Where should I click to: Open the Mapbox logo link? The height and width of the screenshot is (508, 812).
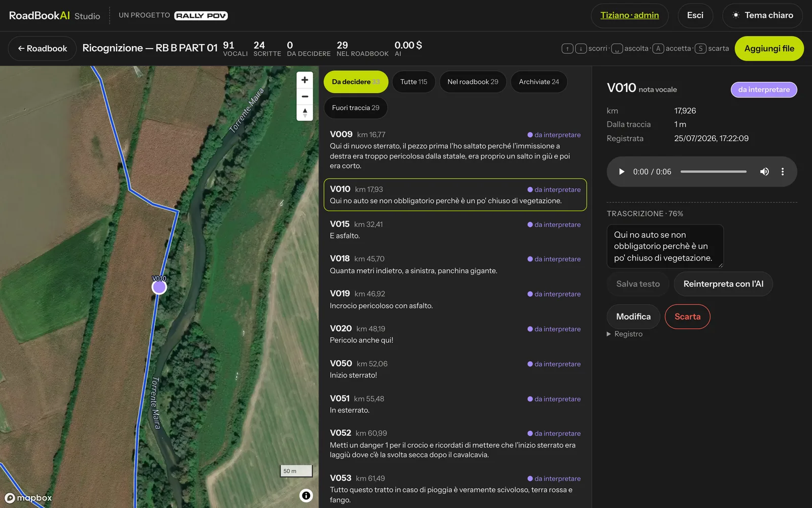point(28,498)
